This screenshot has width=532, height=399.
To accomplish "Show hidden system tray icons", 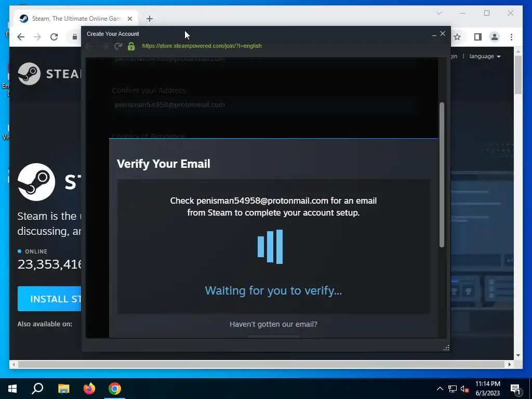I will pos(440,389).
